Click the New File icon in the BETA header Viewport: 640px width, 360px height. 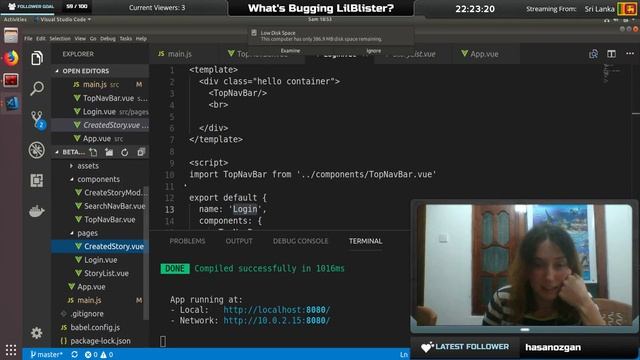93,152
